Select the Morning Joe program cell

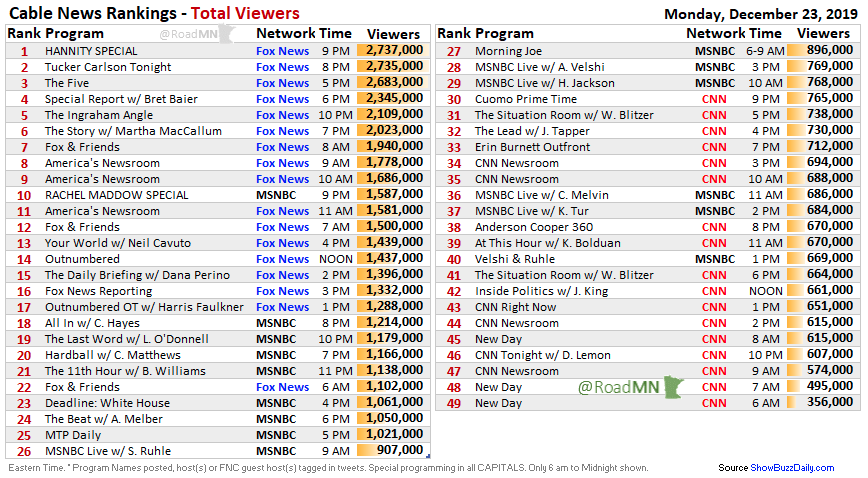click(x=507, y=51)
